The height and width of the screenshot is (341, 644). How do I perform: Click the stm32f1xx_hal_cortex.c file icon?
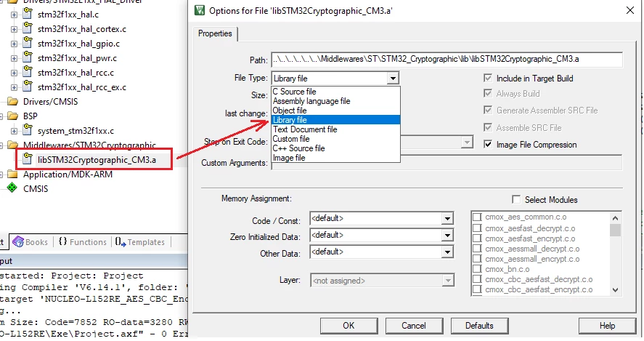tap(28, 28)
